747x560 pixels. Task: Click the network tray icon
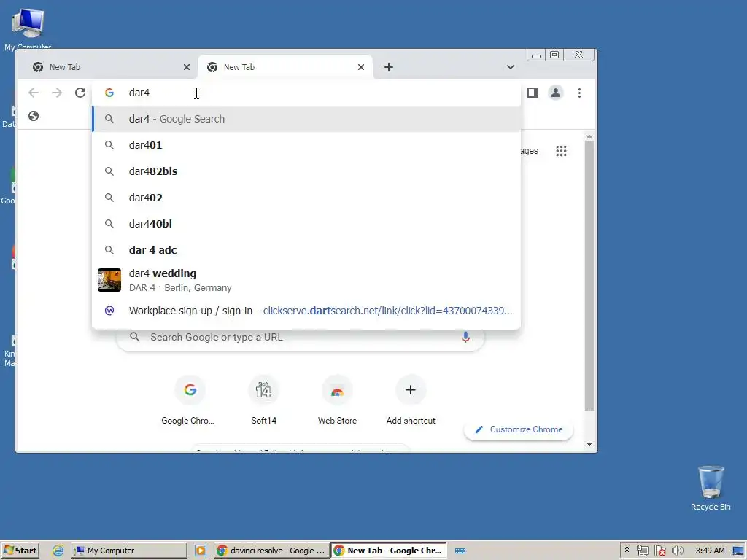[x=642, y=551]
